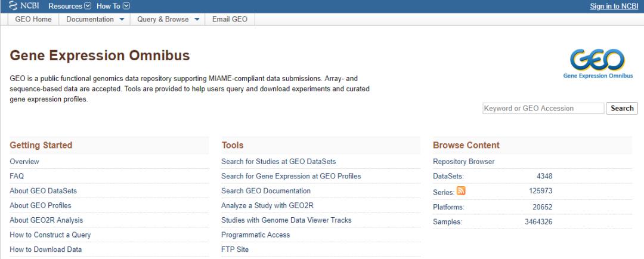The width and height of the screenshot is (644, 259).
Task: Open the Documentation dropdown menu
Action: 95,19
